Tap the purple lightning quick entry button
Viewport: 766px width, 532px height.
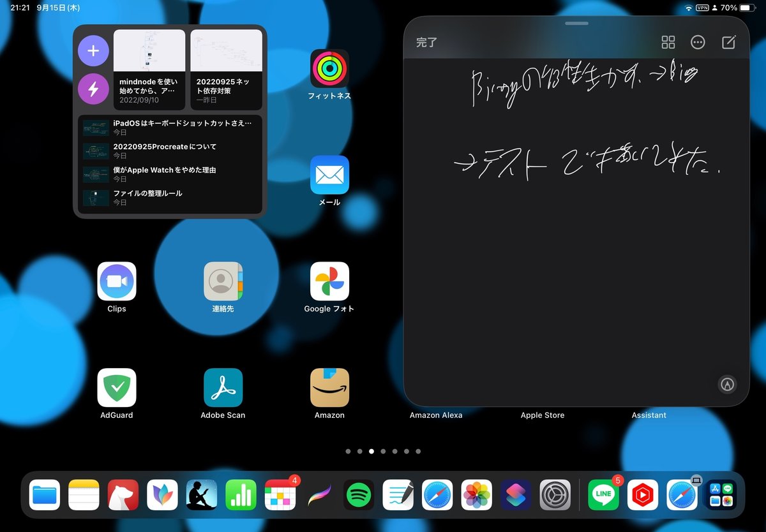click(93, 88)
